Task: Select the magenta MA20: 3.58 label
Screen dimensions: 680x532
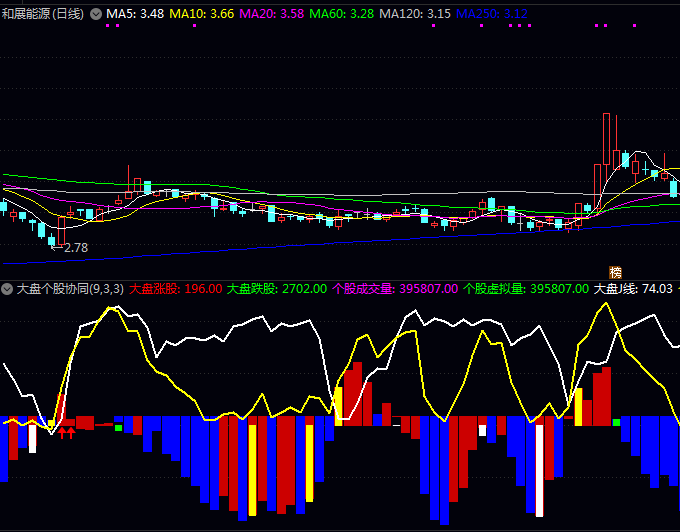Action: point(272,14)
